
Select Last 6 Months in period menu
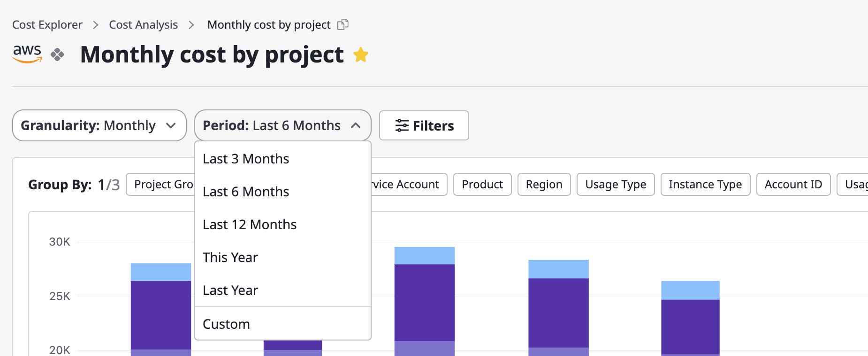pyautogui.click(x=283, y=192)
